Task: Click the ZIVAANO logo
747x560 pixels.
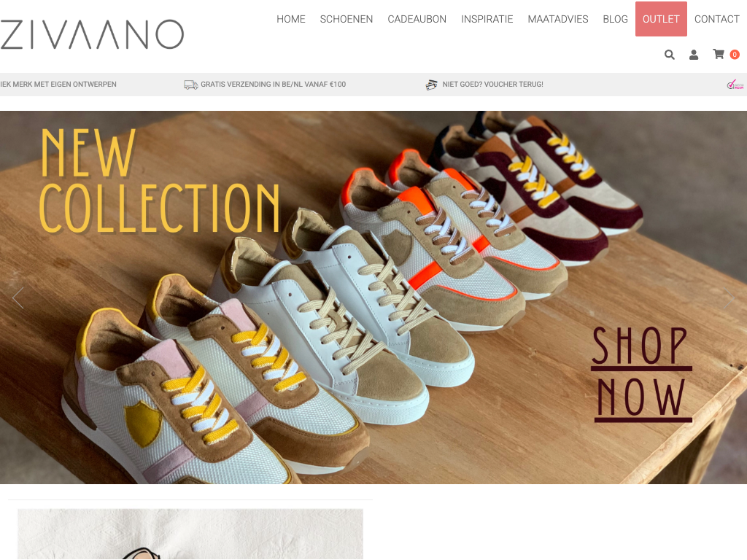Action: click(x=92, y=35)
